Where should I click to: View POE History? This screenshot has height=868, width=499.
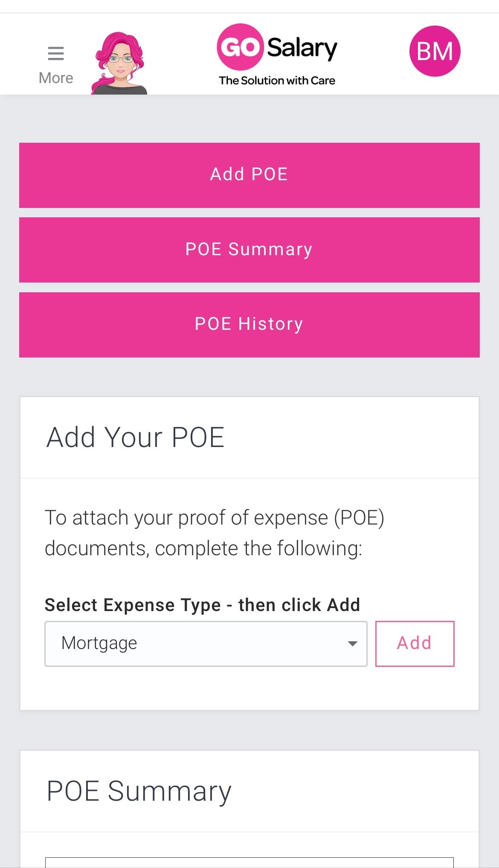point(249,324)
